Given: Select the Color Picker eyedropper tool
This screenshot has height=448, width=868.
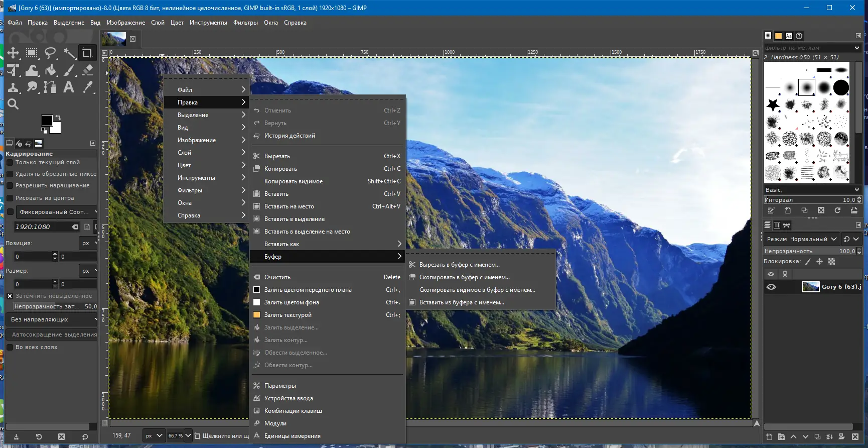Looking at the screenshot, I should pyautogui.click(x=87, y=87).
